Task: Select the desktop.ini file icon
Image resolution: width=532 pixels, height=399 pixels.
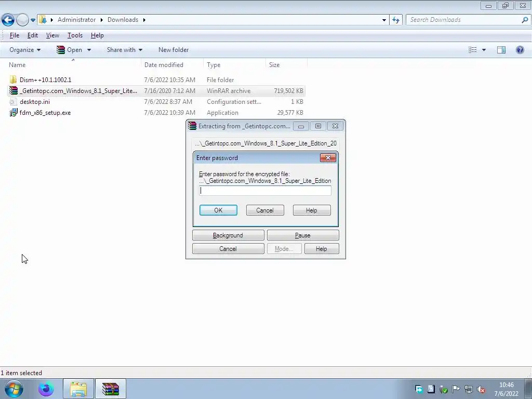Action: pyautogui.click(x=13, y=101)
